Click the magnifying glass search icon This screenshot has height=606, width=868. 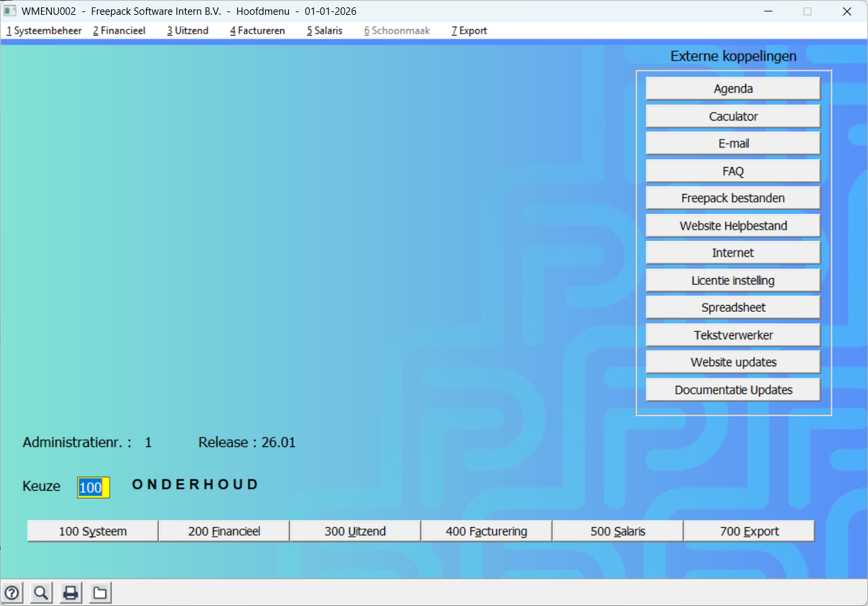point(41,593)
